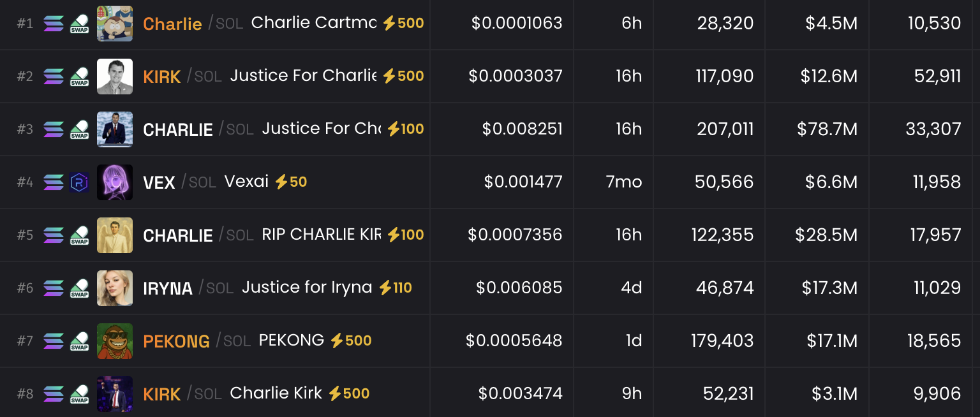Click the PumpSwap icon in row #5

click(x=79, y=235)
